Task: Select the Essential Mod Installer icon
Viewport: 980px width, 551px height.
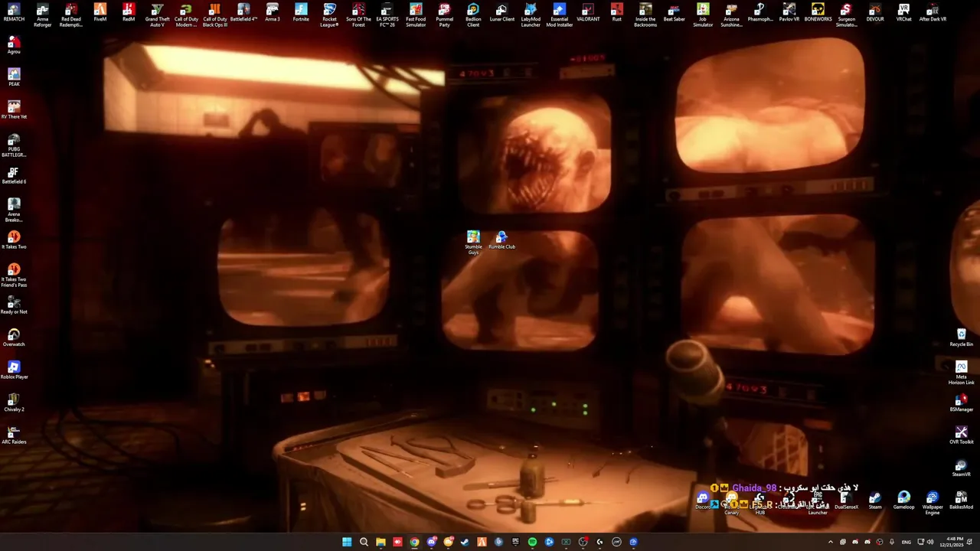Action: [x=560, y=15]
